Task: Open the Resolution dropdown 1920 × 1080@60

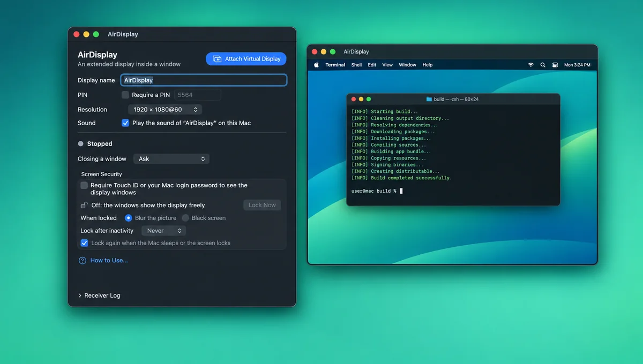Action: coord(165,109)
